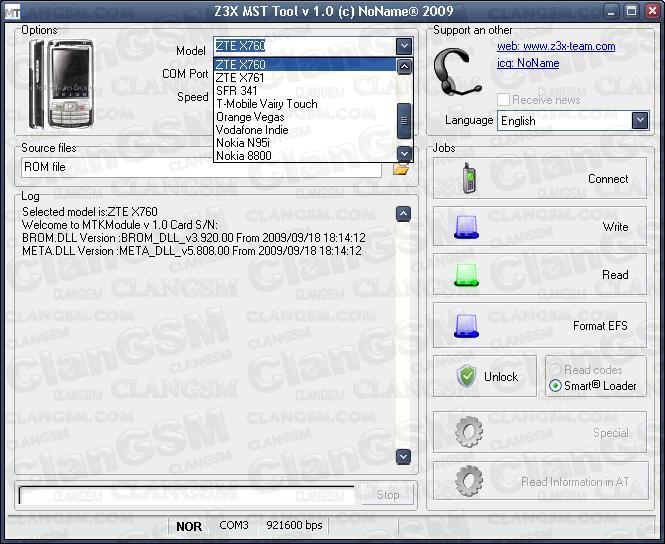Click the Model combo box text field

click(x=305, y=46)
